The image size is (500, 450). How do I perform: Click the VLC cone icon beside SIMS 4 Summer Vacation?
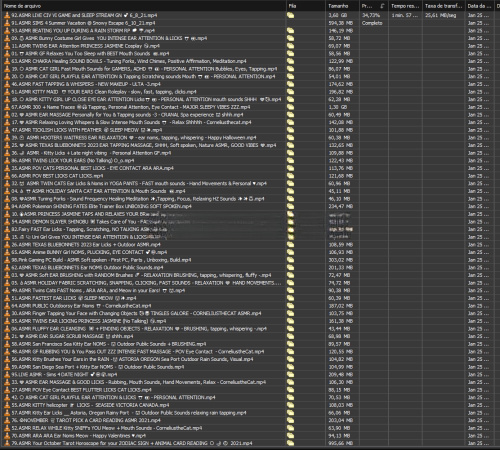tap(7, 23)
